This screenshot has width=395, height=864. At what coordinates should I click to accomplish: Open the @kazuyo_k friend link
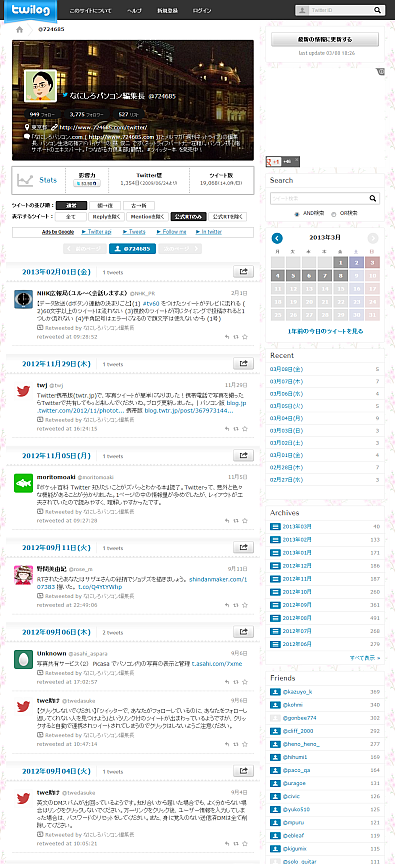click(x=297, y=692)
